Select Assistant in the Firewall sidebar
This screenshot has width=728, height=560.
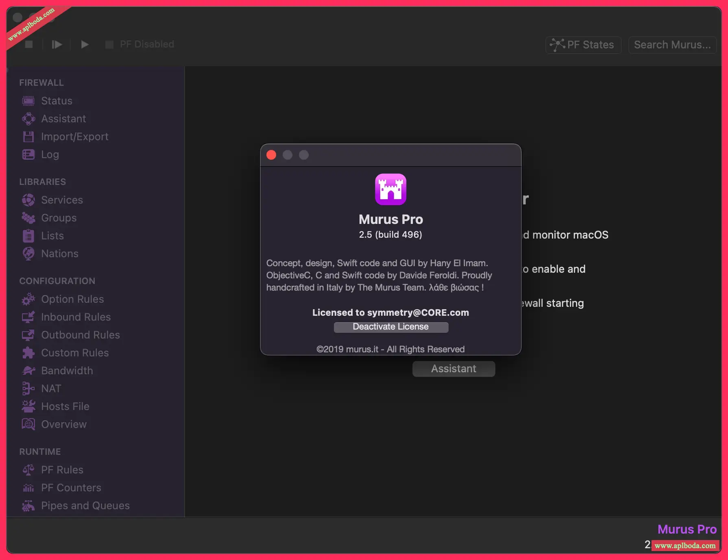click(63, 119)
